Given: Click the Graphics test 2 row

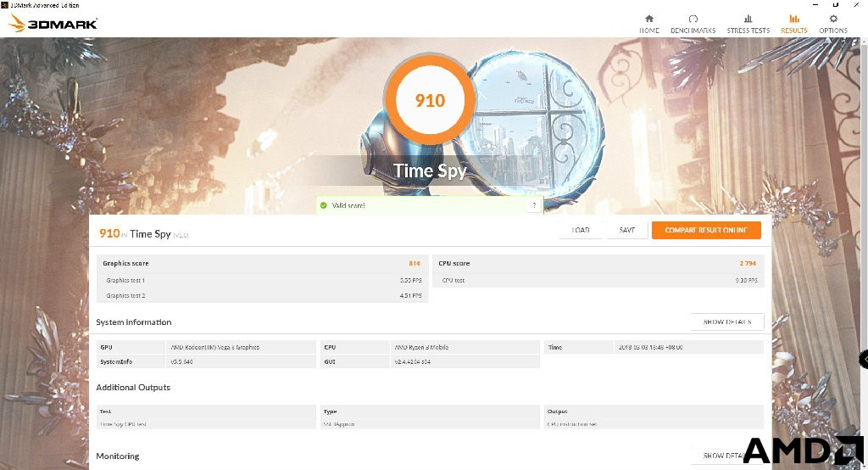Looking at the screenshot, I should (x=263, y=295).
